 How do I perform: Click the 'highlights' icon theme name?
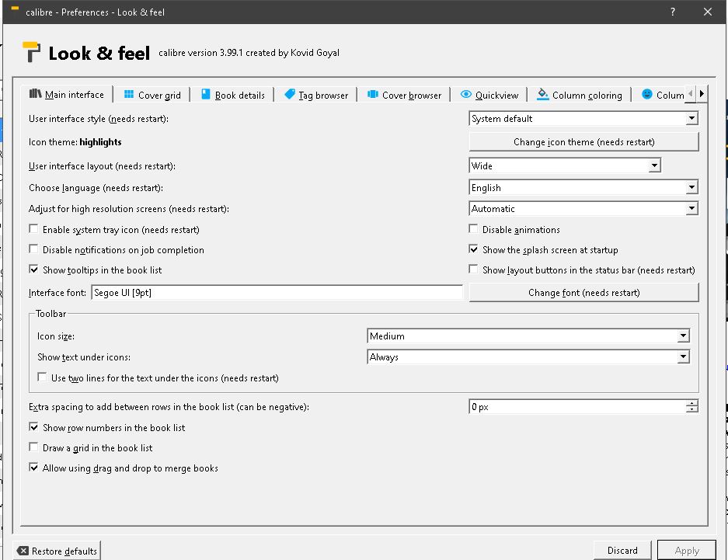point(100,142)
